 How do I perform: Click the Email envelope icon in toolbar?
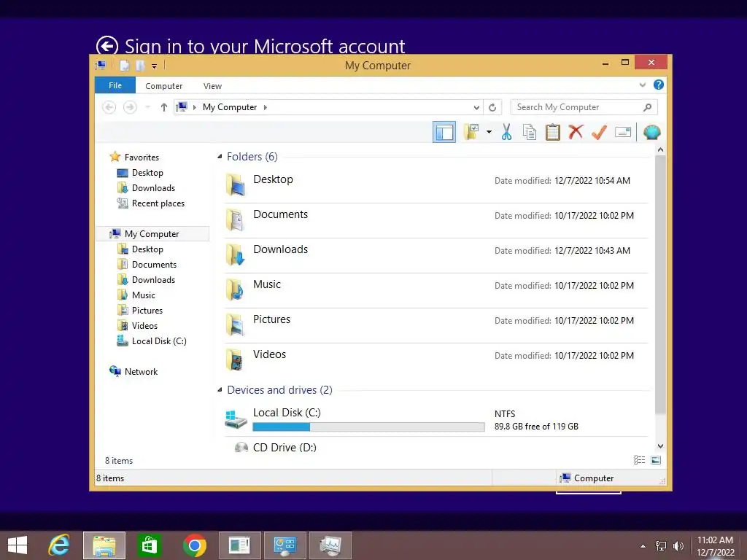(623, 132)
